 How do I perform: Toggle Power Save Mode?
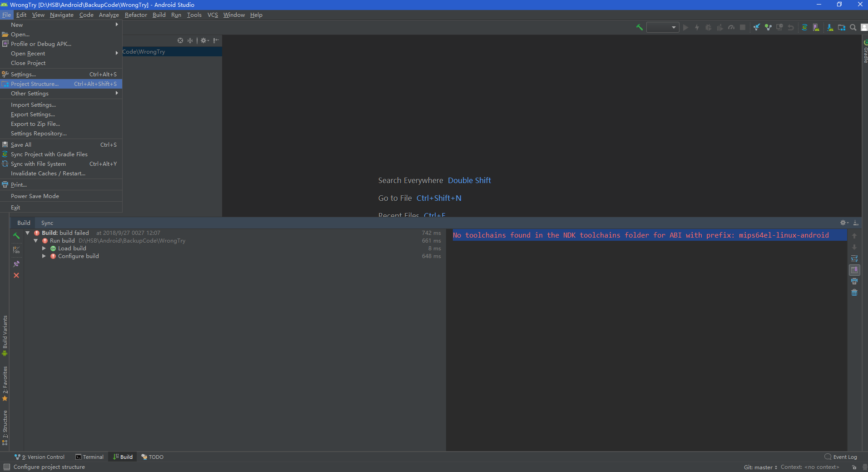pyautogui.click(x=61, y=196)
